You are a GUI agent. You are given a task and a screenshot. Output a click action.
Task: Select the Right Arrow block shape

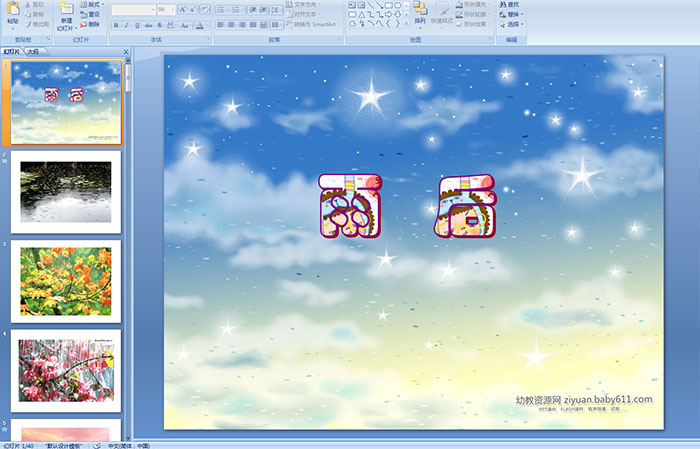coord(388,14)
